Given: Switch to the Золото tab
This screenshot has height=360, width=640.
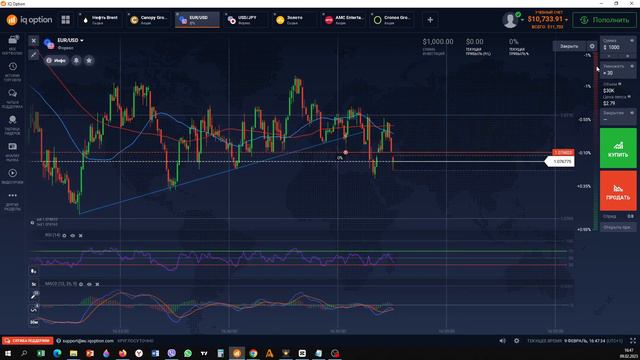Looking at the screenshot, I should [x=294, y=20].
